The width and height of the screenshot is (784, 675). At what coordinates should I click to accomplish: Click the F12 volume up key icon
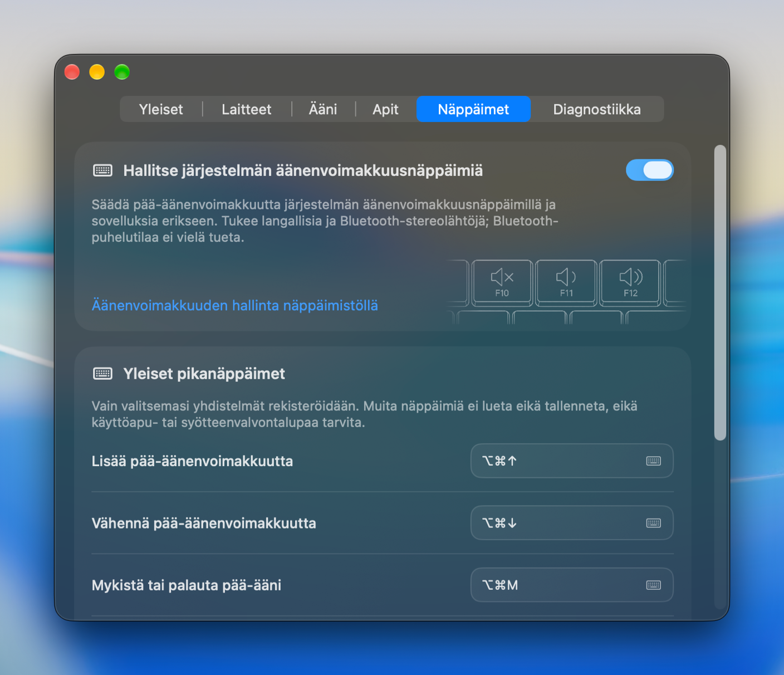[x=630, y=282]
